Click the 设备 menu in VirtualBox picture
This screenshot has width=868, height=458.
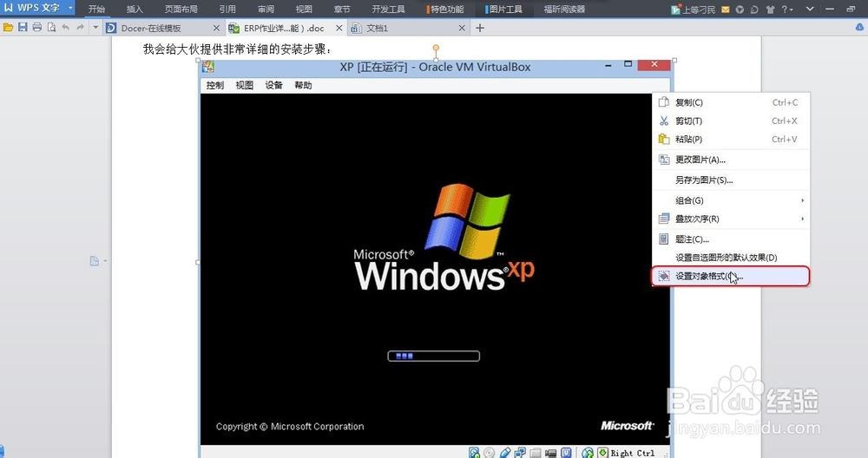(273, 85)
